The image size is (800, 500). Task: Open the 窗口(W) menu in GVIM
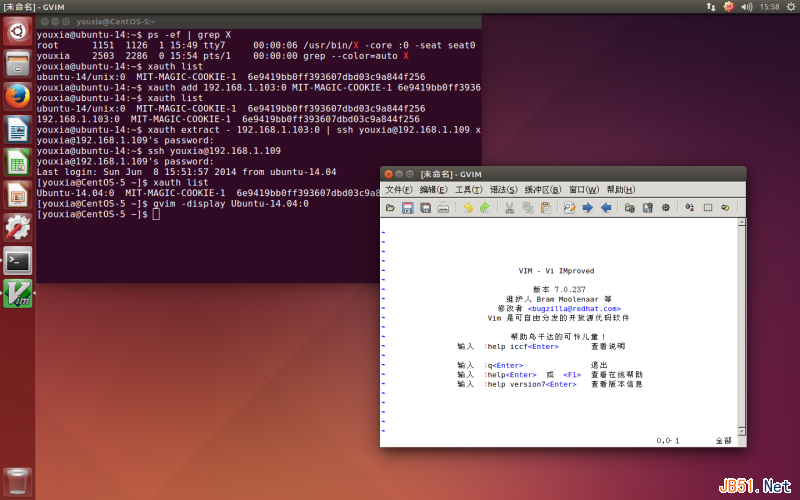pyautogui.click(x=584, y=190)
